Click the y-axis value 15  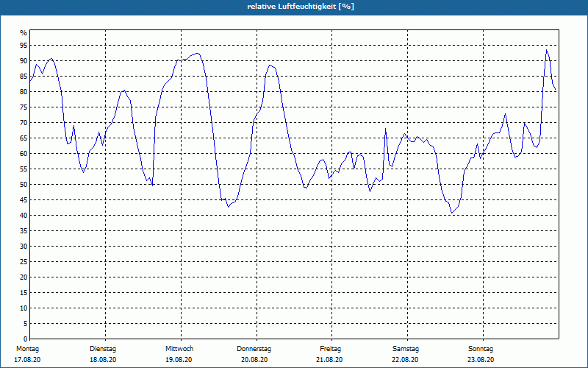point(24,292)
